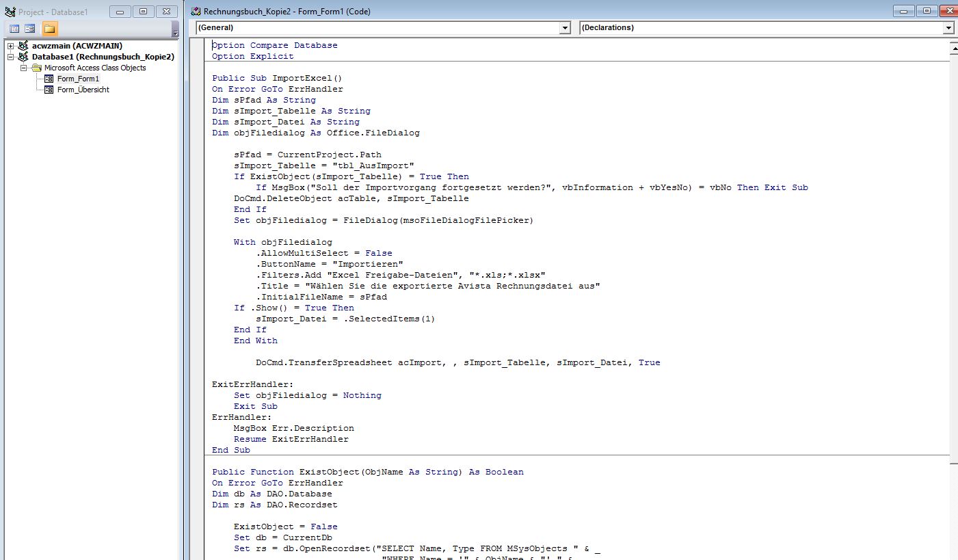The image size is (958, 560).
Task: Click 'Resume ExitErrHandler' line
Action: pos(291,439)
